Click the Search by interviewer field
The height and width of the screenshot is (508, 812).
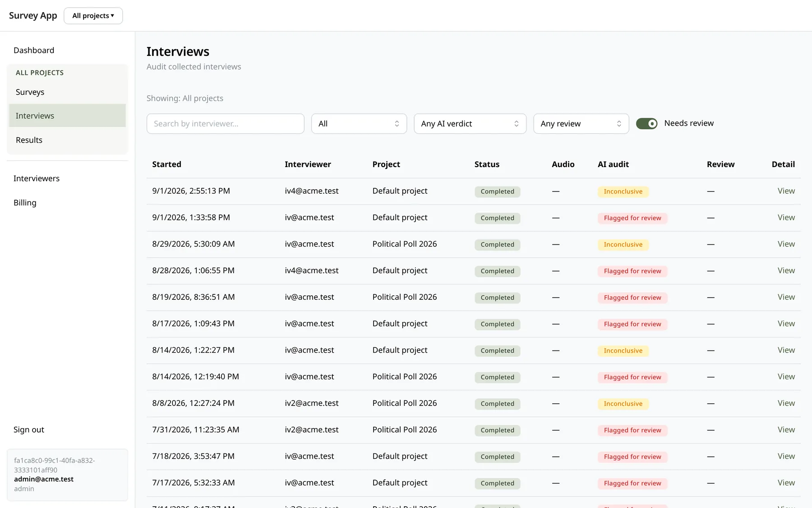(x=226, y=124)
